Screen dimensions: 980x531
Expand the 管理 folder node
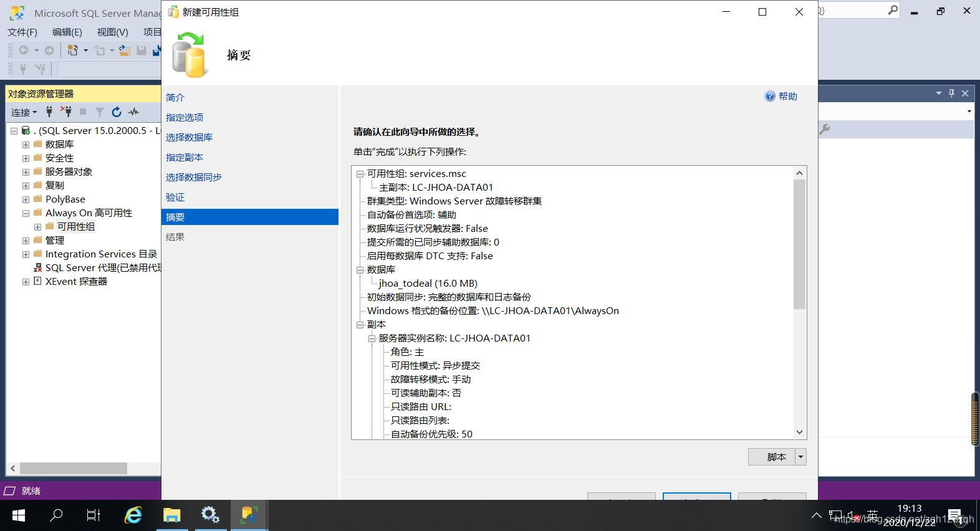tap(26, 240)
